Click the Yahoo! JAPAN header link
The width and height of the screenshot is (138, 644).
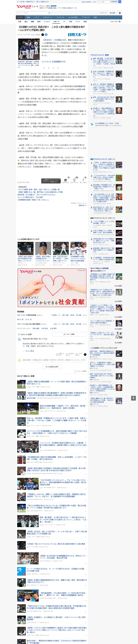tap(86, 2)
